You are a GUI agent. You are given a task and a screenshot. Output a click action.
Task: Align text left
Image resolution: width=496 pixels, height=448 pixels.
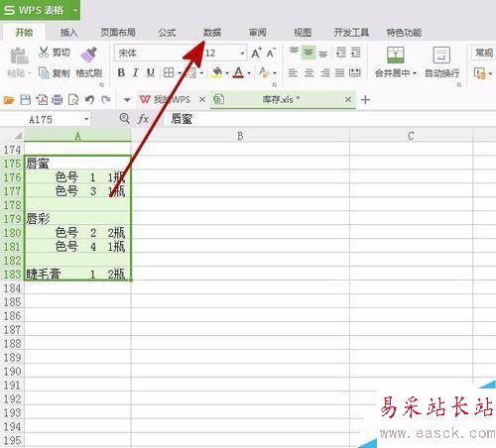click(x=293, y=72)
